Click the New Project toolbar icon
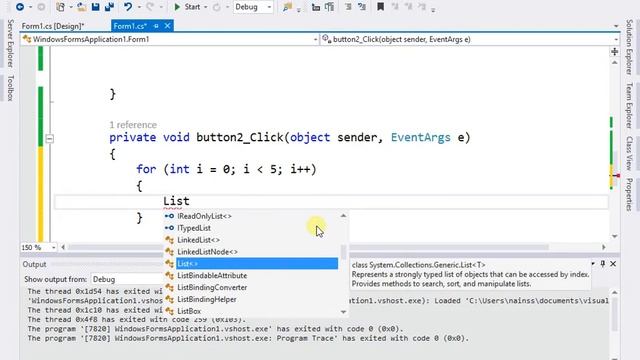This screenshot has width=640, height=360. [60, 7]
